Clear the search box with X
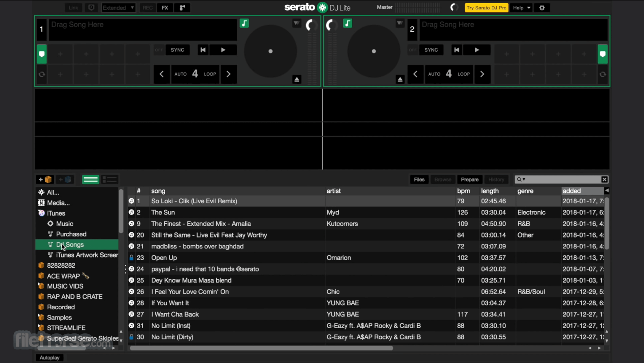This screenshot has height=363, width=644. point(605,179)
